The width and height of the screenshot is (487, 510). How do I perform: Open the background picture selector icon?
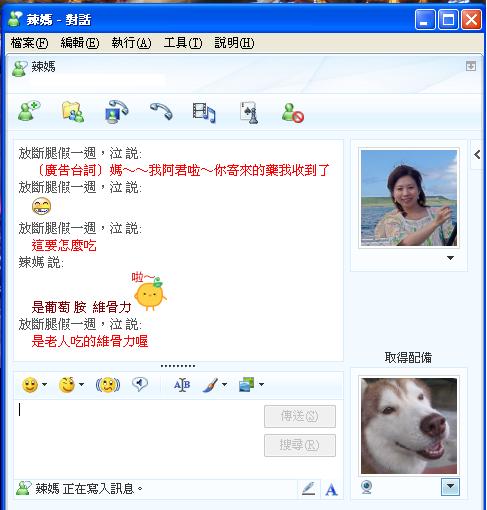pyautogui.click(x=247, y=384)
